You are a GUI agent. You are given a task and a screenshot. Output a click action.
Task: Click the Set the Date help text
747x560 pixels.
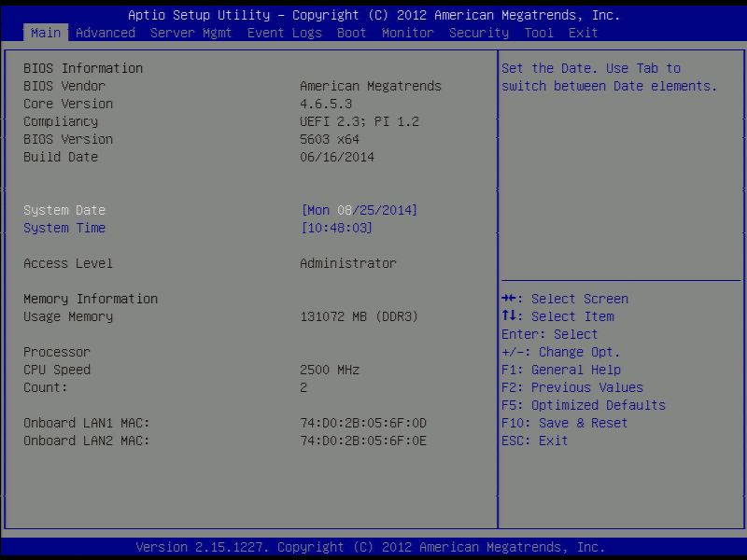coord(610,77)
